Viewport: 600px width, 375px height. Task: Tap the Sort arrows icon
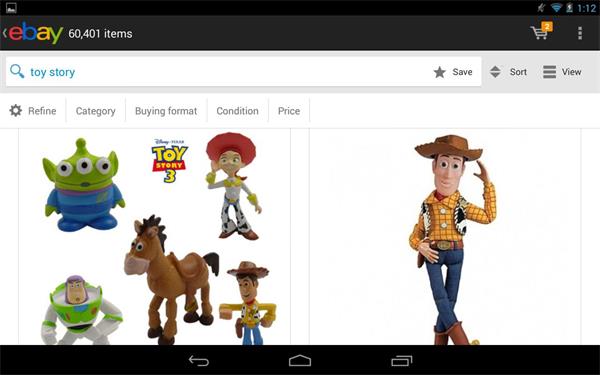[495, 72]
